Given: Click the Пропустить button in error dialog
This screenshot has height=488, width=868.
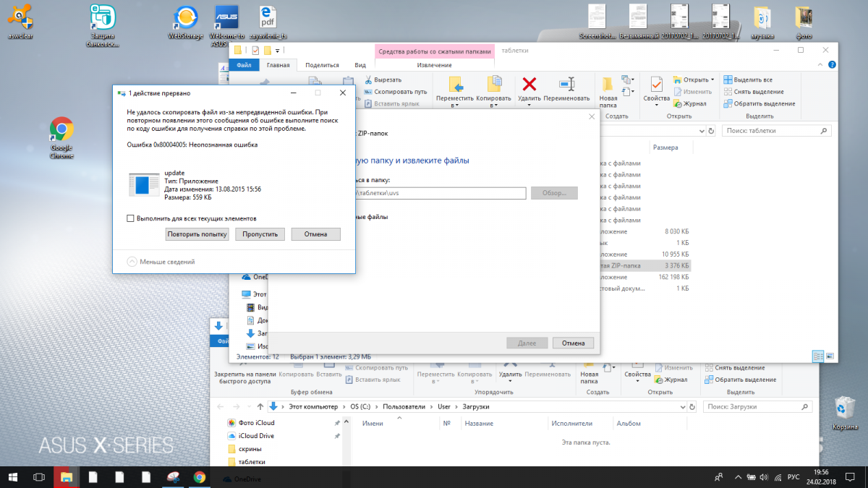Looking at the screenshot, I should click(260, 234).
